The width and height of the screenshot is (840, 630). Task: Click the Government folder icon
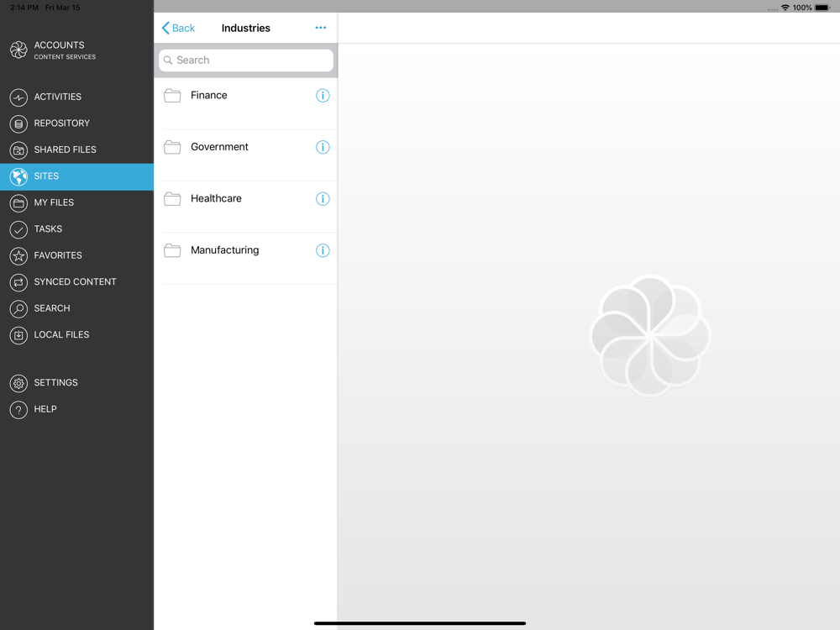(x=172, y=147)
